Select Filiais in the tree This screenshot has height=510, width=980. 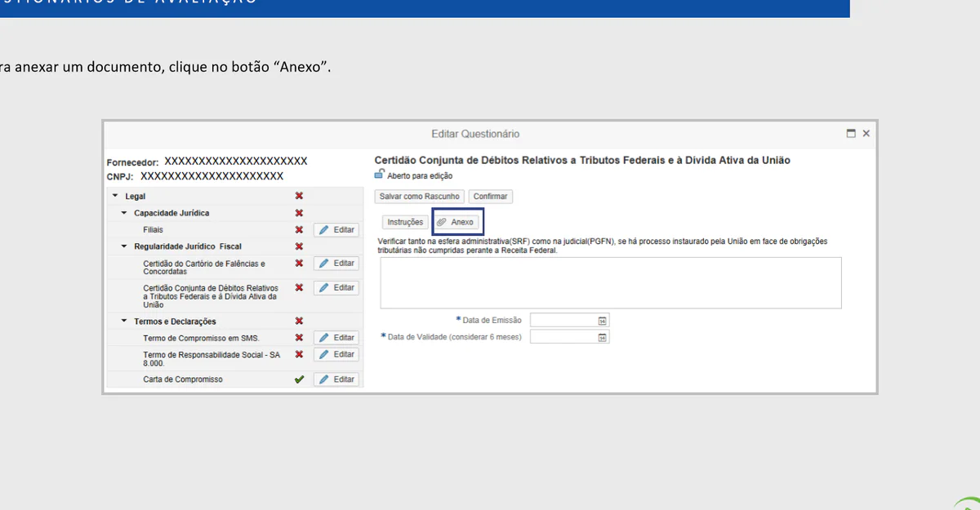click(x=153, y=230)
